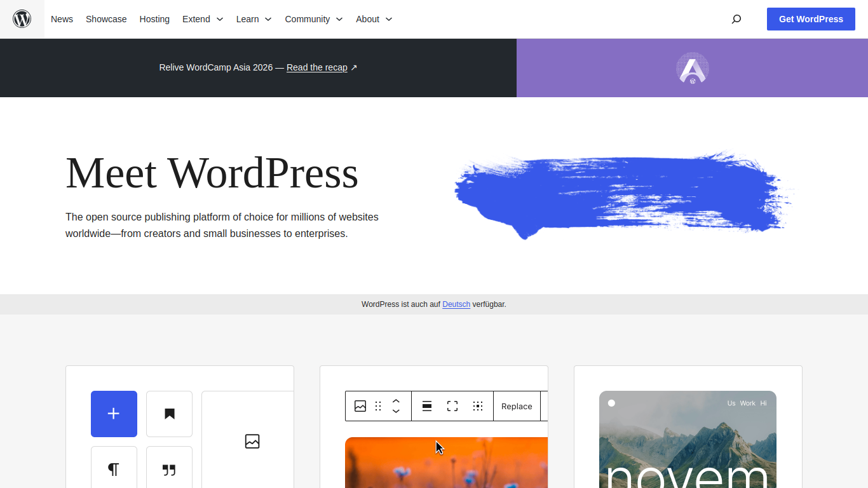
Task: Click the Relive WordCamp Asia 2026 text
Action: 216,67
